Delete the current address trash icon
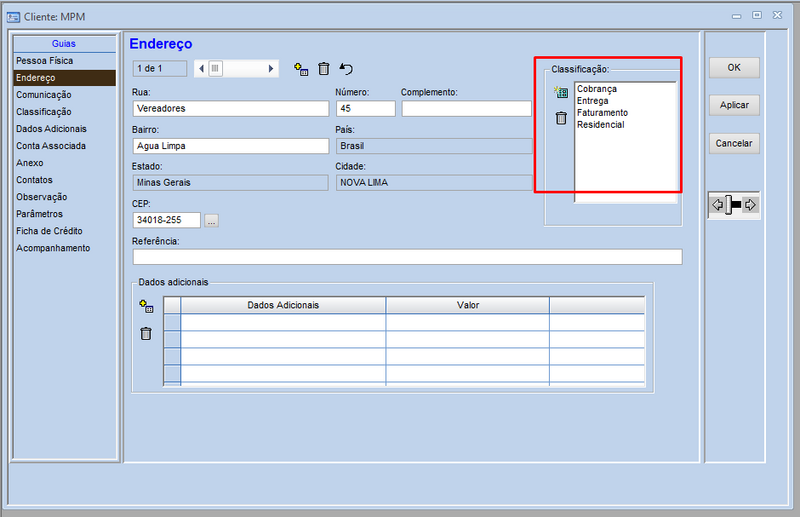 click(323, 68)
